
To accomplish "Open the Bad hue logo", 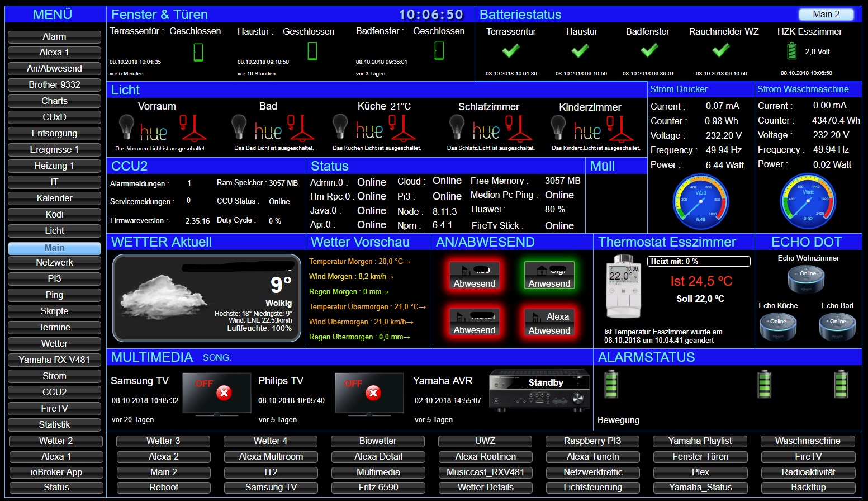I will tap(268, 131).
